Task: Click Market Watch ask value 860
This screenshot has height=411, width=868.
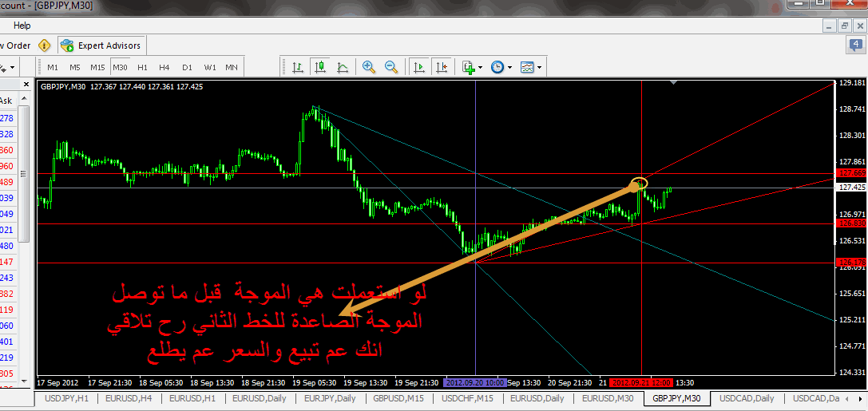Action: coord(6,150)
